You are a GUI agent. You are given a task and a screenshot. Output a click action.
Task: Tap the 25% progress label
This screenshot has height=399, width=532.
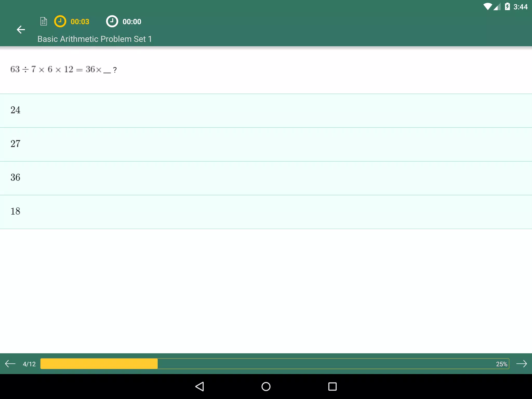coord(502,364)
